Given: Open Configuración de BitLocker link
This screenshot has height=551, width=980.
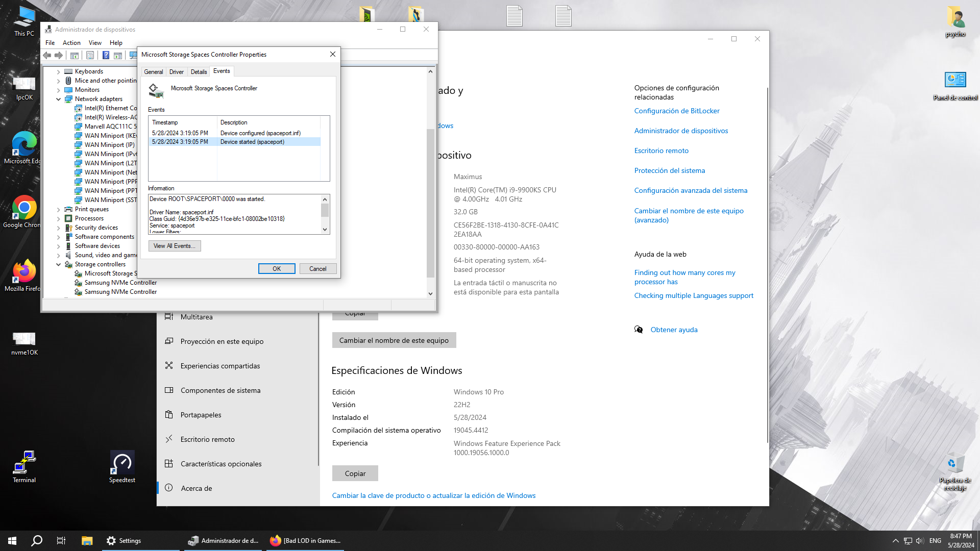Looking at the screenshot, I should (677, 111).
